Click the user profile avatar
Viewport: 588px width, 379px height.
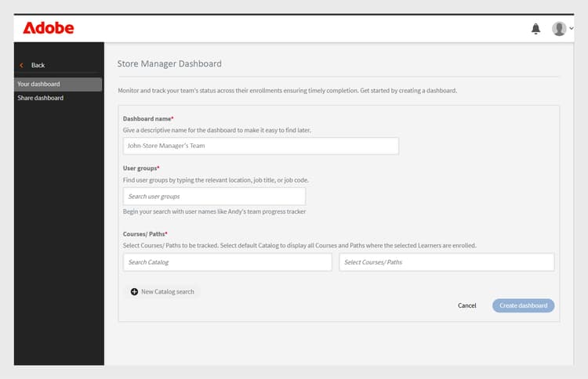(x=559, y=28)
